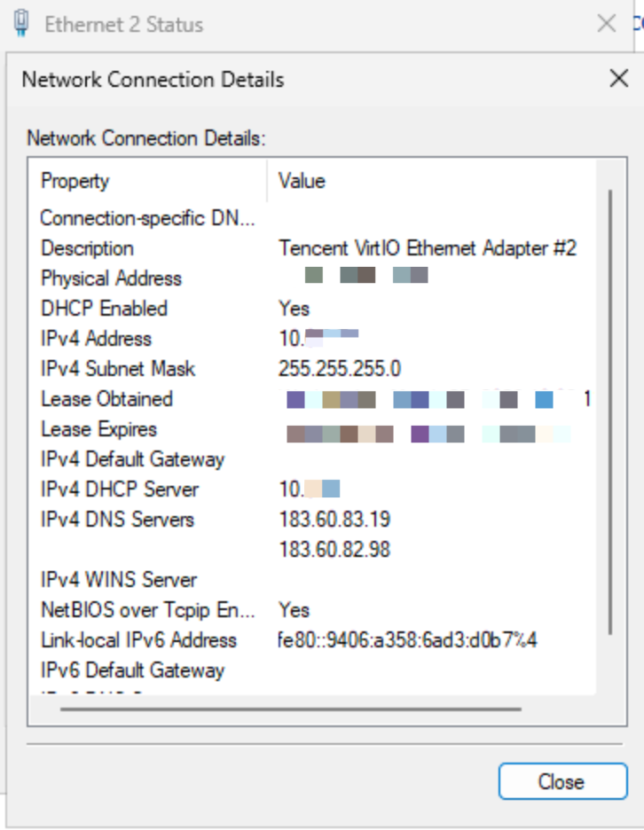Select the IPv4 Default Gateway row
The image size is (644, 830).
pos(132,459)
